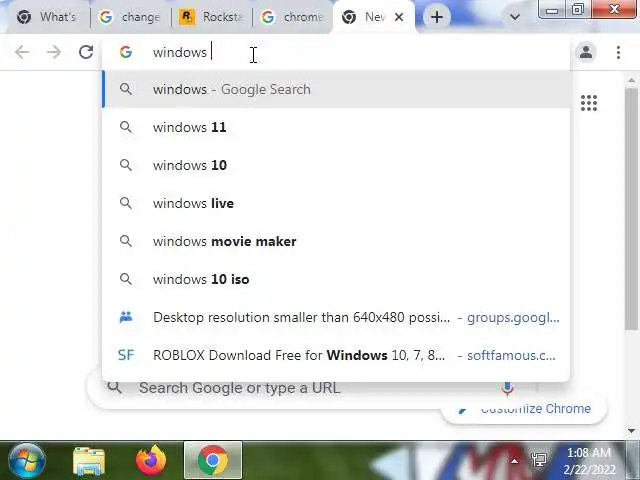Click the scrollbar up arrow
The width and height of the screenshot is (640, 480).
631,80
